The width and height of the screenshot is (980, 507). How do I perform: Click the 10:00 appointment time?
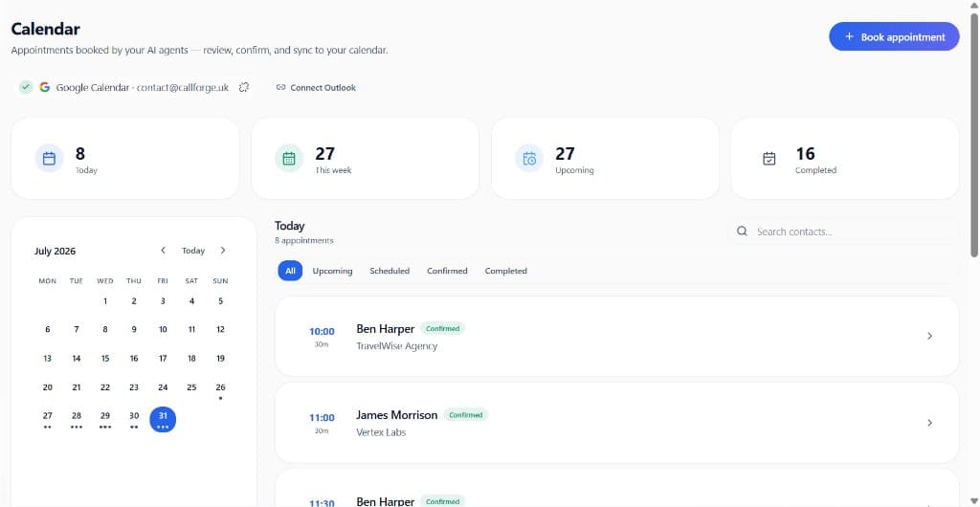pyautogui.click(x=322, y=332)
